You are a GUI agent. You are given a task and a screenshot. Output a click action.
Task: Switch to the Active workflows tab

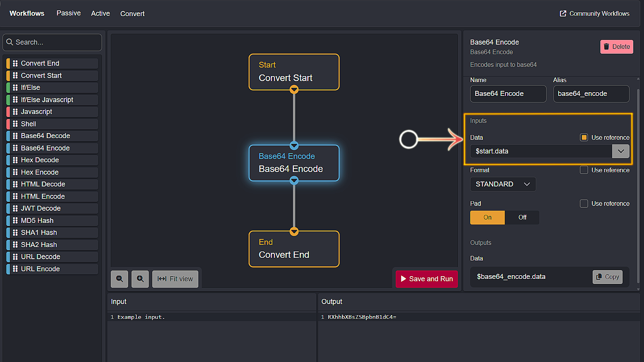coord(100,13)
